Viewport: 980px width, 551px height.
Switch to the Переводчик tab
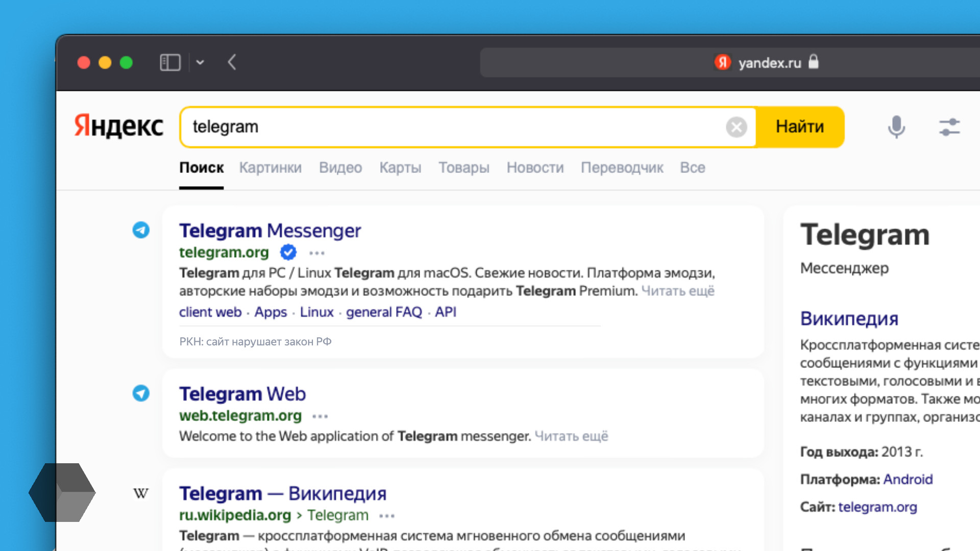pyautogui.click(x=622, y=167)
